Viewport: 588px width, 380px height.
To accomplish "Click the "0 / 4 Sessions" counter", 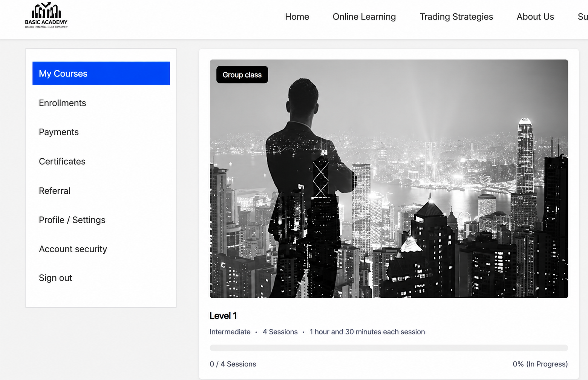I will [233, 364].
